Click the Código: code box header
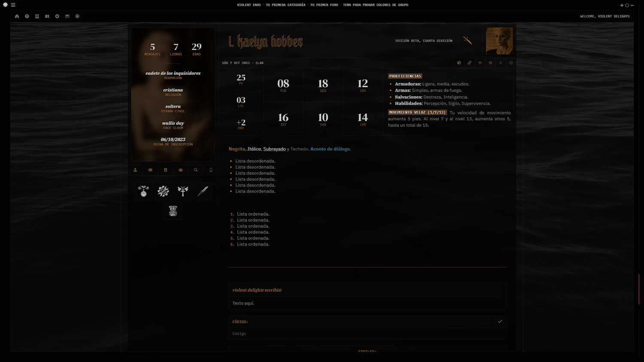The image size is (644, 362). (x=240, y=322)
